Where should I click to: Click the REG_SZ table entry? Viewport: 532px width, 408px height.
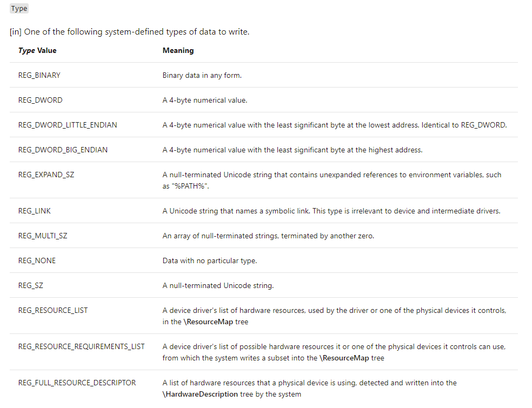[31, 285]
